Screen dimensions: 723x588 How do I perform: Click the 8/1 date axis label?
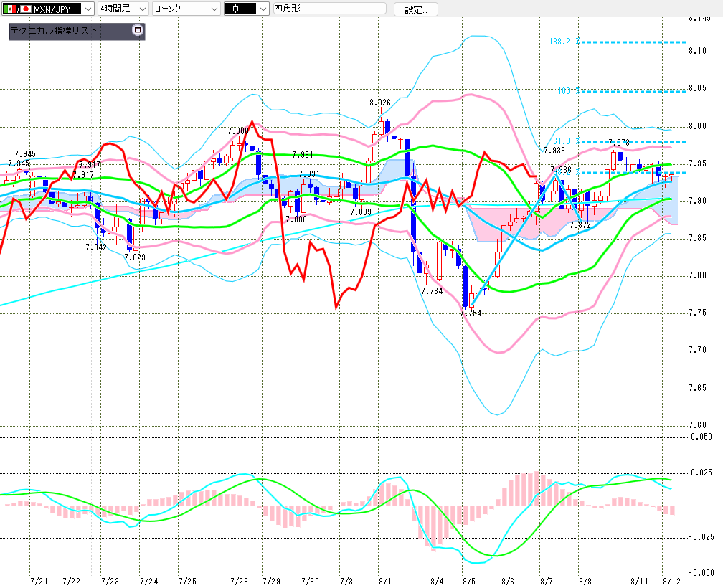(x=384, y=581)
